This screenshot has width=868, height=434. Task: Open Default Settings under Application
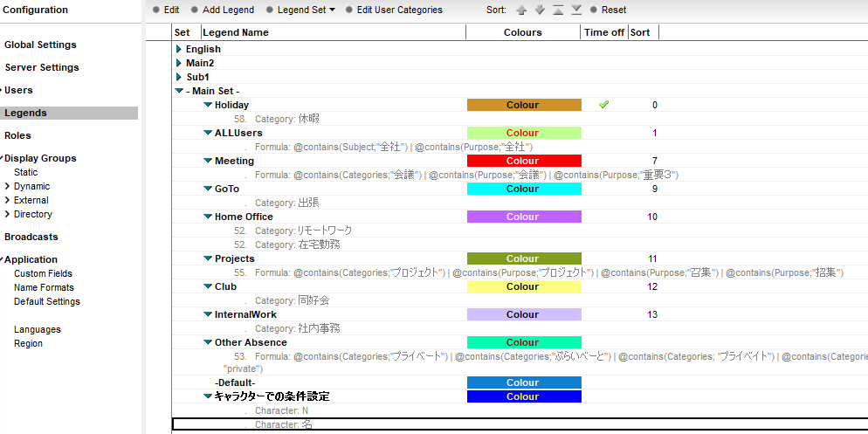[x=47, y=301]
